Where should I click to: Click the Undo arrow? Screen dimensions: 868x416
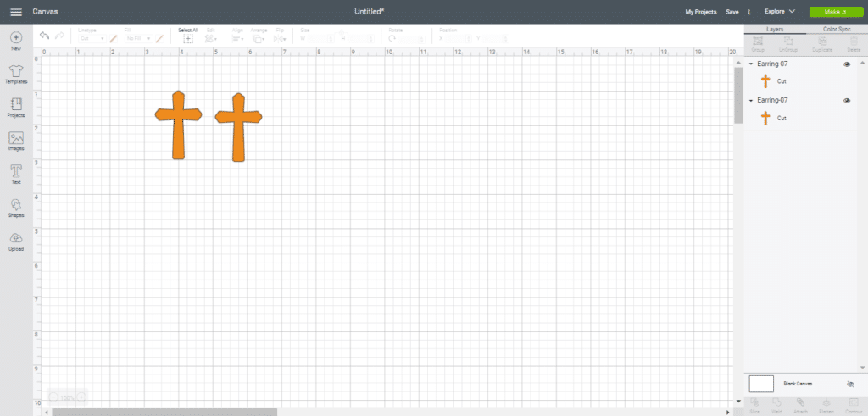click(x=44, y=36)
